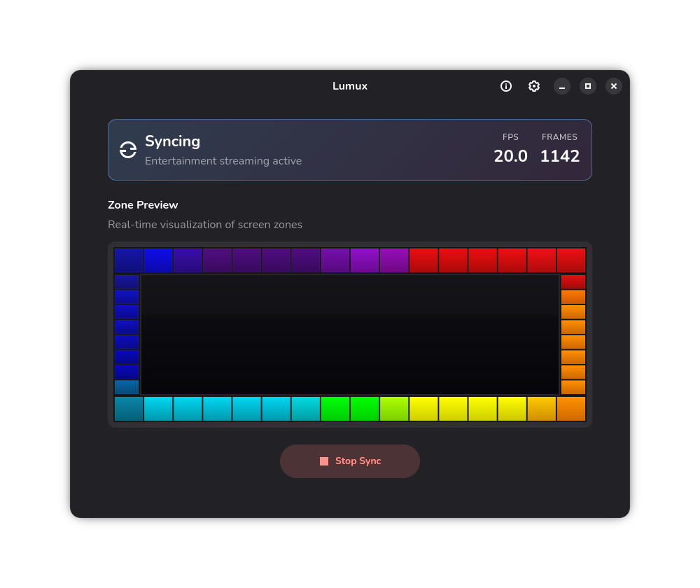This screenshot has width=700, height=588.
Task: Click the red stop square icon
Action: point(324,461)
